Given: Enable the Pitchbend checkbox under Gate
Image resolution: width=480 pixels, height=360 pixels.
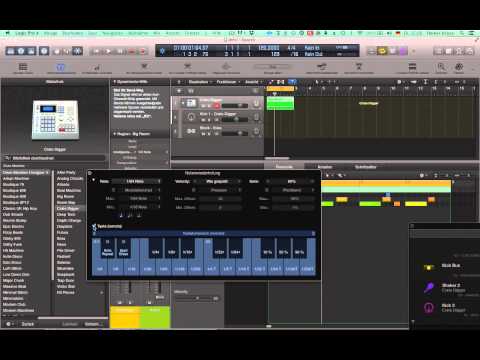Looking at the screenshot, I should coord(267,190).
